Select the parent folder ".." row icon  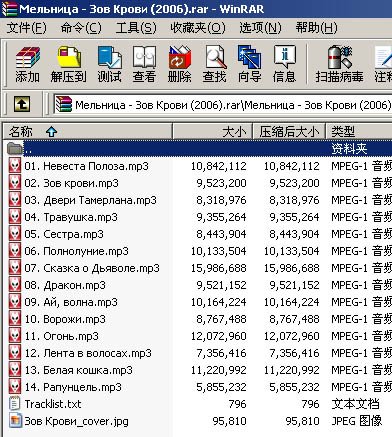coord(15,148)
